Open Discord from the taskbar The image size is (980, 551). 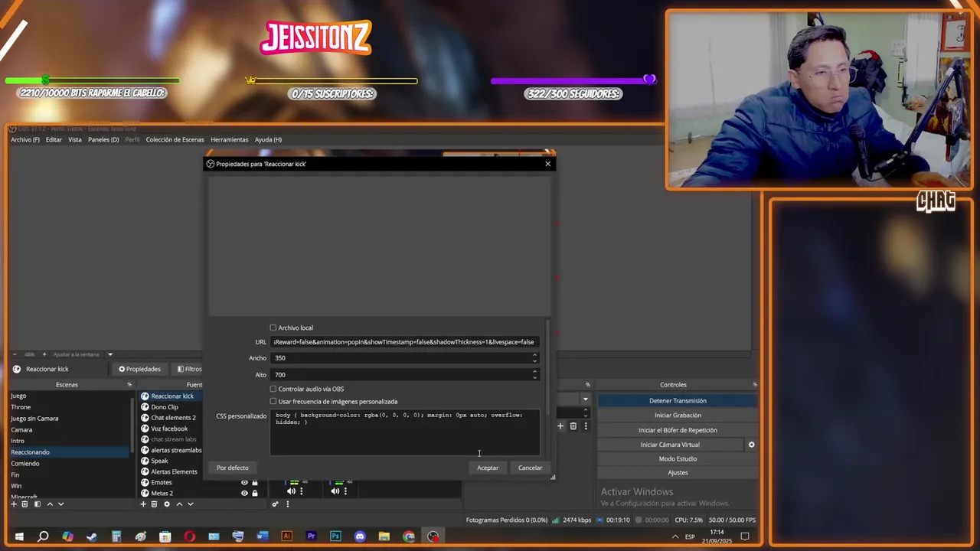coord(360,536)
